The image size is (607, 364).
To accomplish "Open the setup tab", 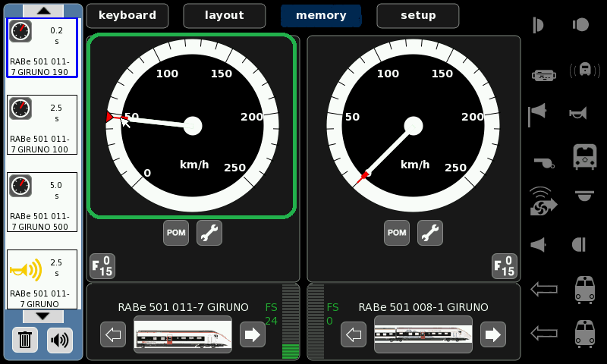I will click(x=418, y=15).
